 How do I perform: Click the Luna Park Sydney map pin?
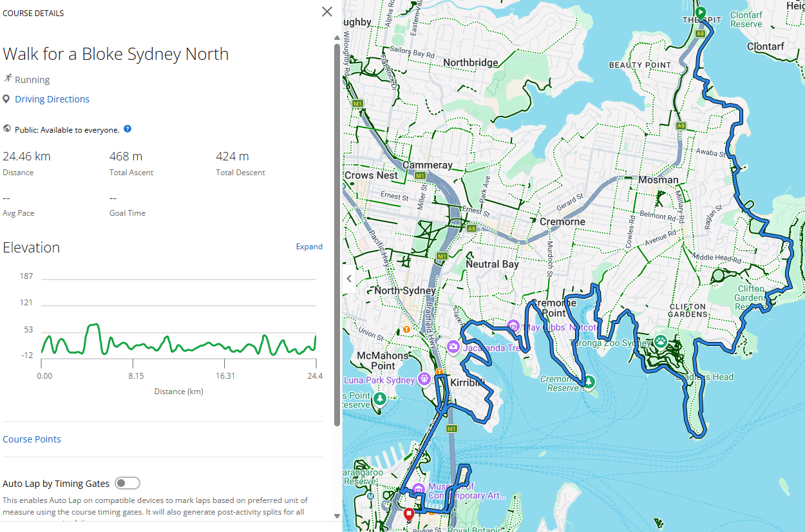point(424,378)
